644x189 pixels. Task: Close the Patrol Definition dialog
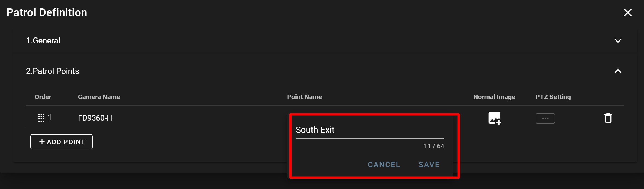[627, 12]
